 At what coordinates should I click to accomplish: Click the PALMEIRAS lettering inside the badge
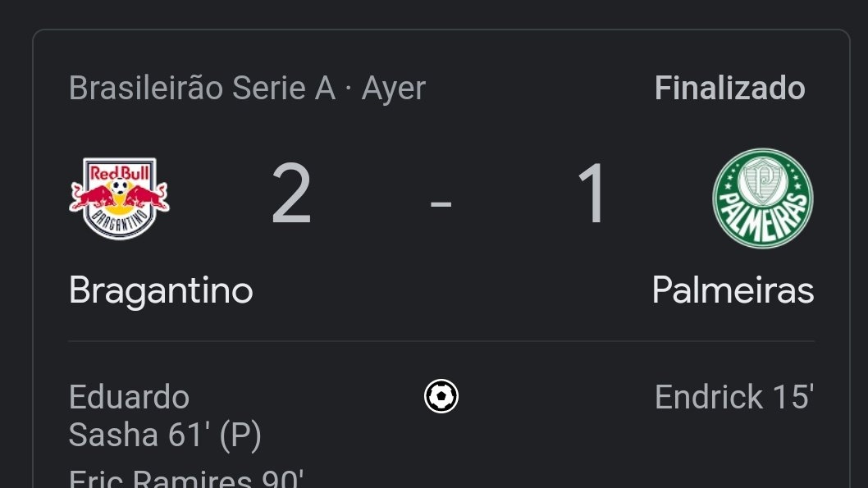point(763,217)
